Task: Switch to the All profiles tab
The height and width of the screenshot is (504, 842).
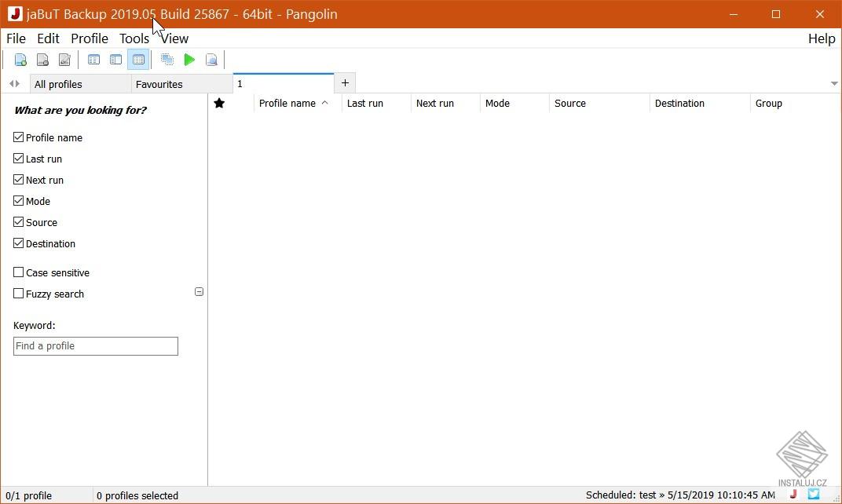Action: point(81,84)
